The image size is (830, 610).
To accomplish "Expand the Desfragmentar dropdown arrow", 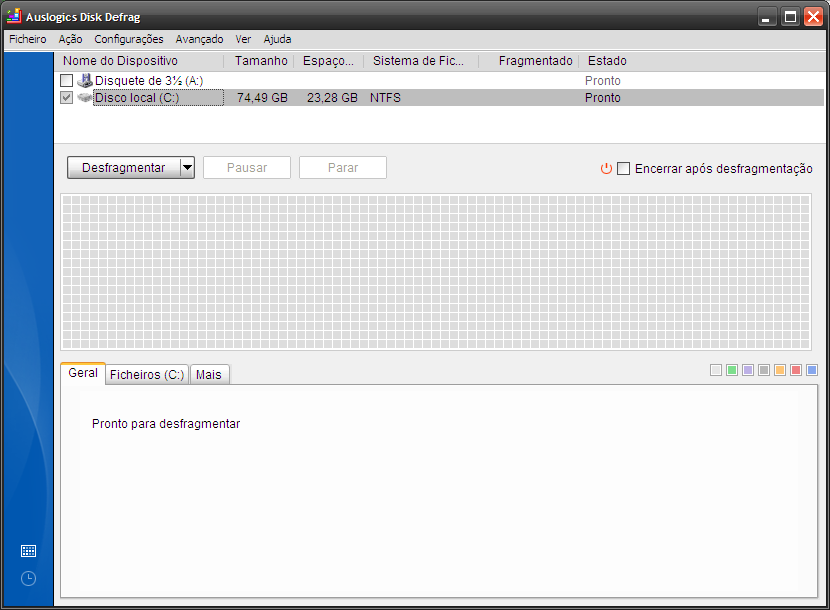I will tap(187, 168).
